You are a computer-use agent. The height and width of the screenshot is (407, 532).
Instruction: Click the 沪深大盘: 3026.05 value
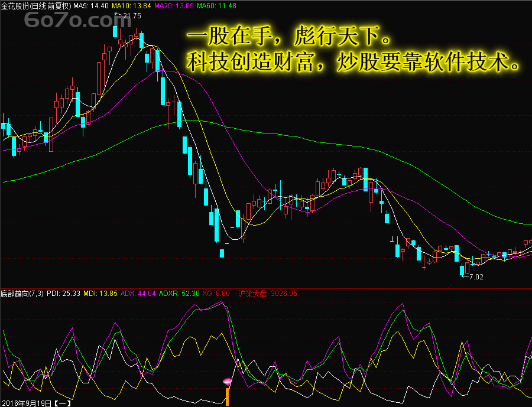coord(268,294)
